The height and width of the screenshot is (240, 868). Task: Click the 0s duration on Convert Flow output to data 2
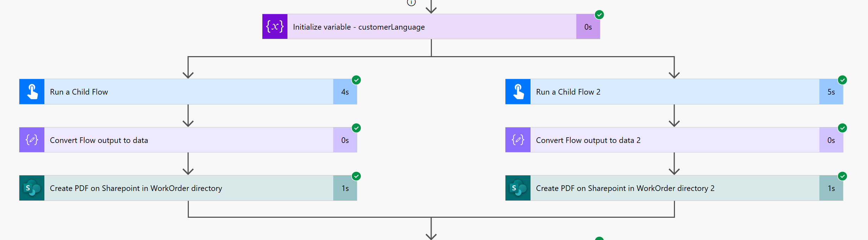pyautogui.click(x=831, y=140)
